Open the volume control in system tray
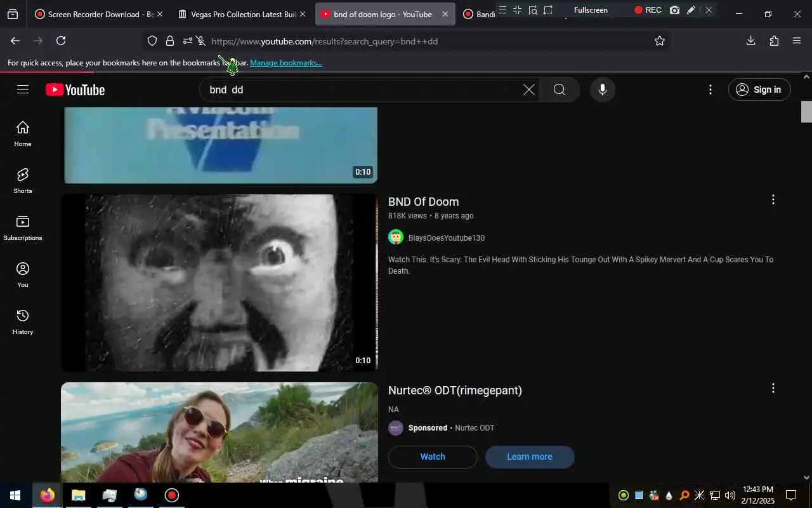 point(730,495)
